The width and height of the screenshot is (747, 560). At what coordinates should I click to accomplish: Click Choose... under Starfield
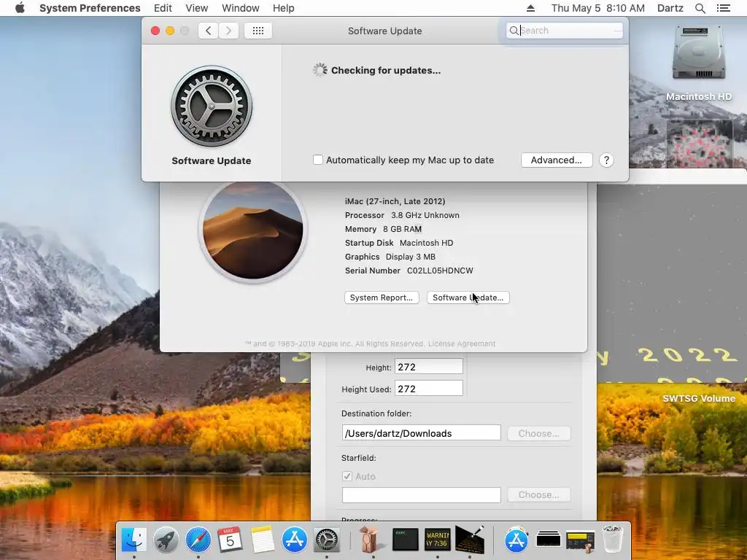pos(539,495)
